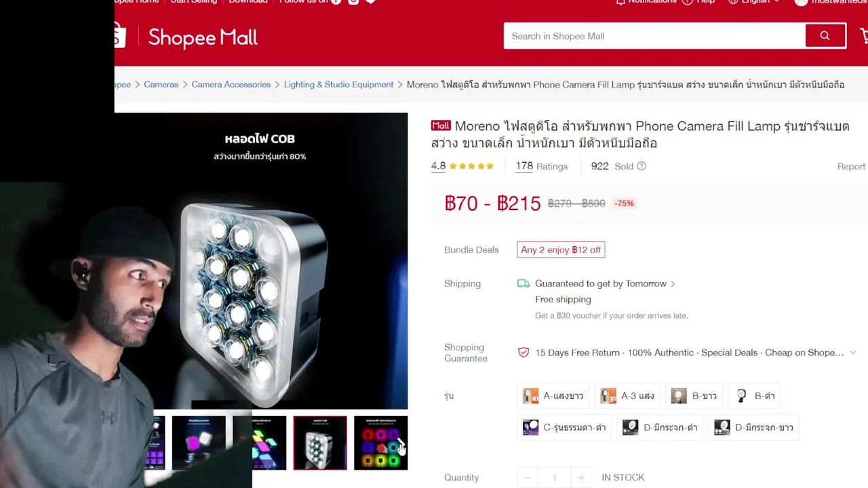The image size is (868, 488).
Task: Click the Shopee bag logo
Action: 120,36
